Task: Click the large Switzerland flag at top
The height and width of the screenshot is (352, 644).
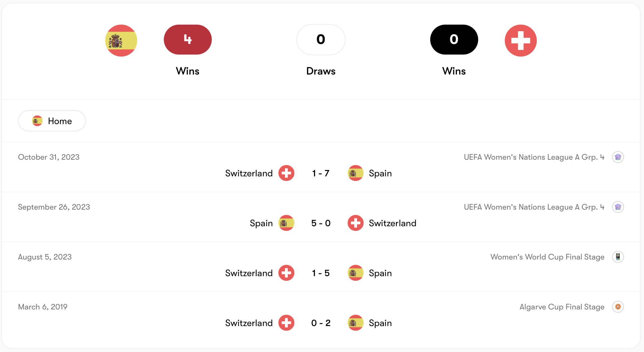Action: click(521, 41)
